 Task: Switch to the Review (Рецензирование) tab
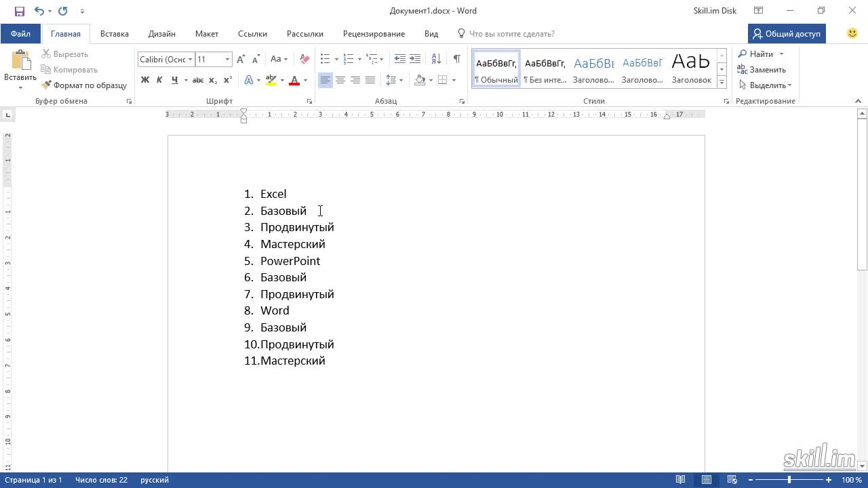[x=374, y=34]
